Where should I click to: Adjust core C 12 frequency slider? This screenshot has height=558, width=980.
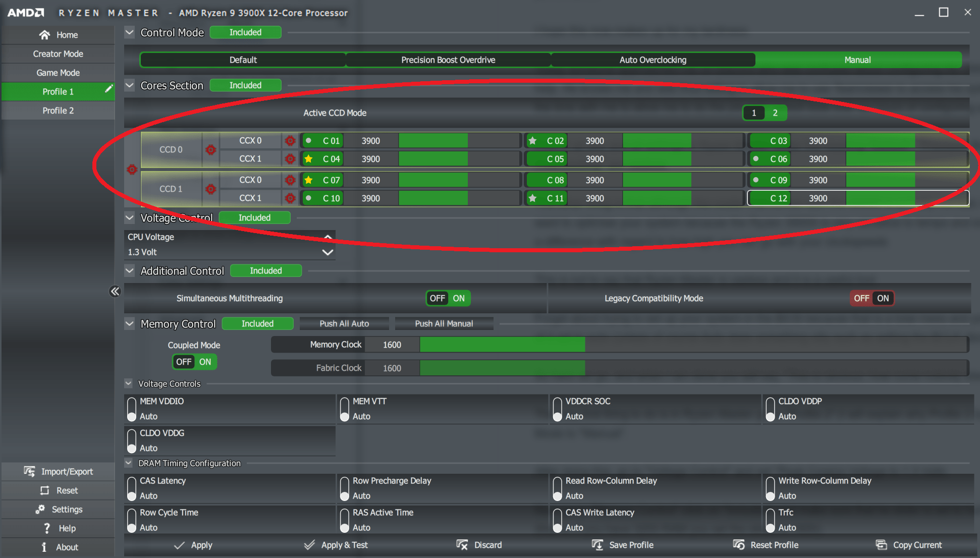[x=907, y=198]
